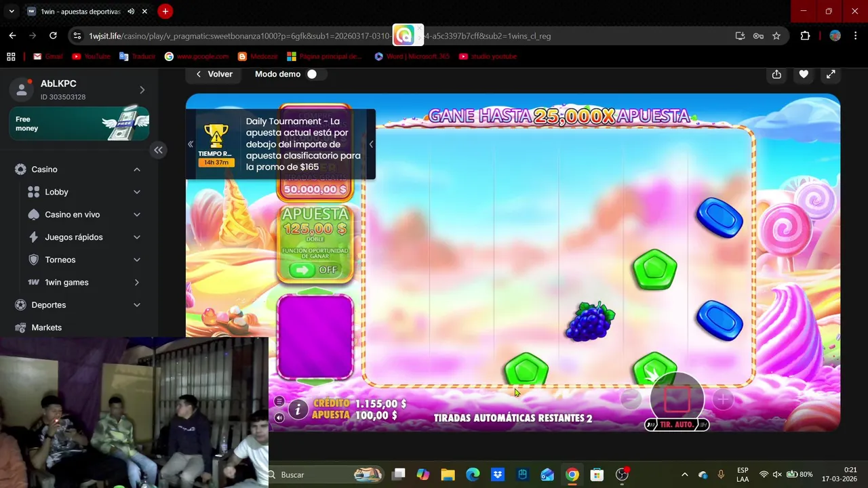The width and height of the screenshot is (868, 488).
Task: Open the Markets menu item
Action: click(46, 327)
